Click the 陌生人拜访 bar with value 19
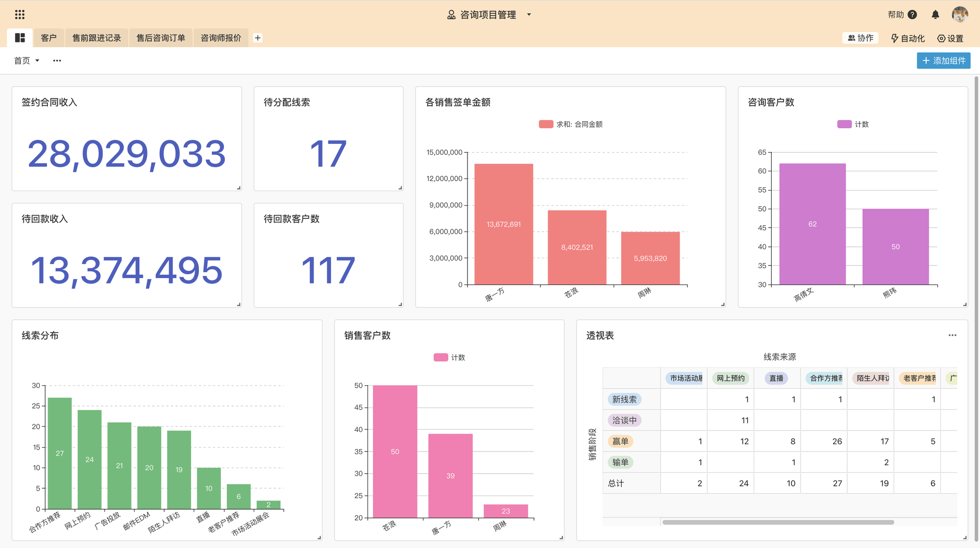This screenshot has width=980, height=548. pyautogui.click(x=179, y=470)
